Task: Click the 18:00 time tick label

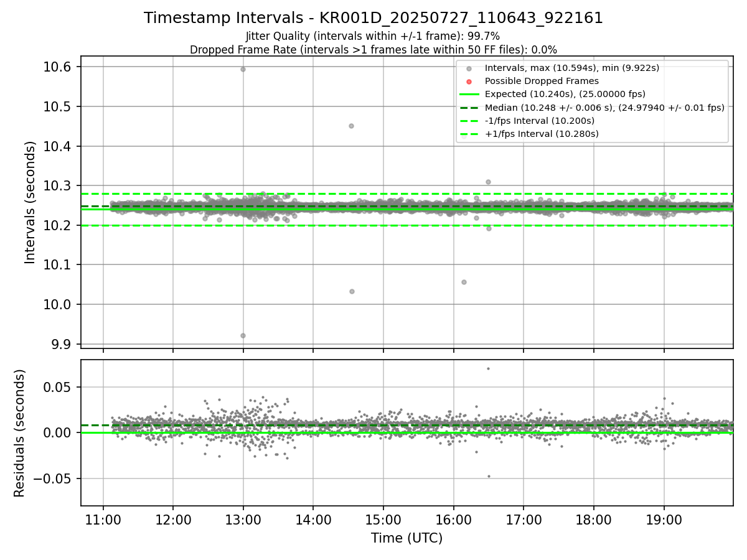Action: coord(593,520)
